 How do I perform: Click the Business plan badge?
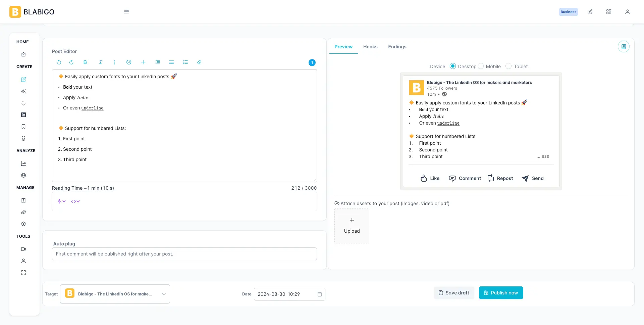(569, 12)
